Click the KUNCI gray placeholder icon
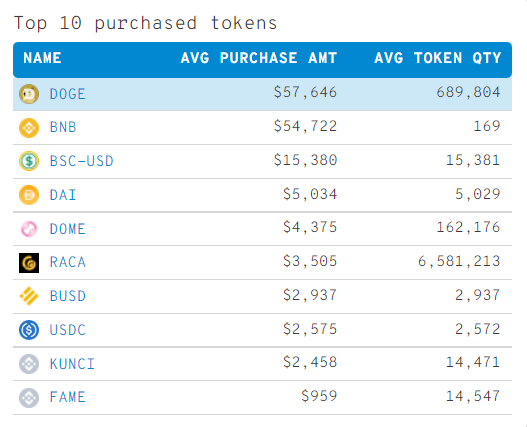 29,364
